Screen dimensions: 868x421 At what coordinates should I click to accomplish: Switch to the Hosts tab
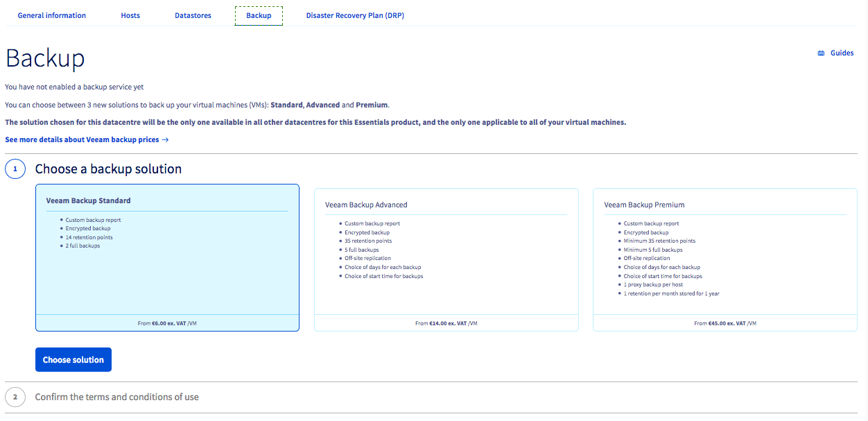[130, 15]
